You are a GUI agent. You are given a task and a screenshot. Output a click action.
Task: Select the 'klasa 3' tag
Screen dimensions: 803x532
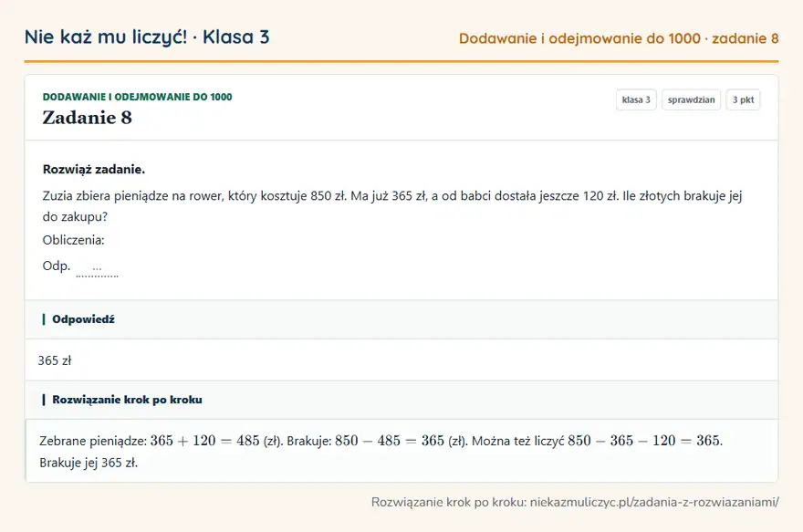[x=636, y=99]
